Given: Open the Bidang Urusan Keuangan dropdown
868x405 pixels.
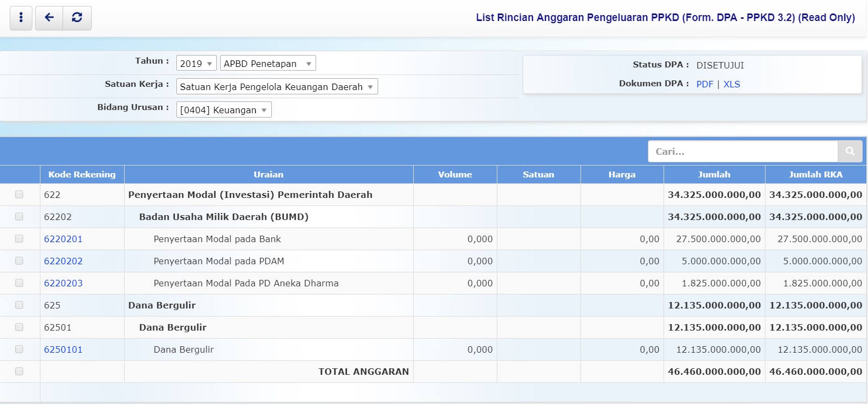Looking at the screenshot, I should (224, 110).
